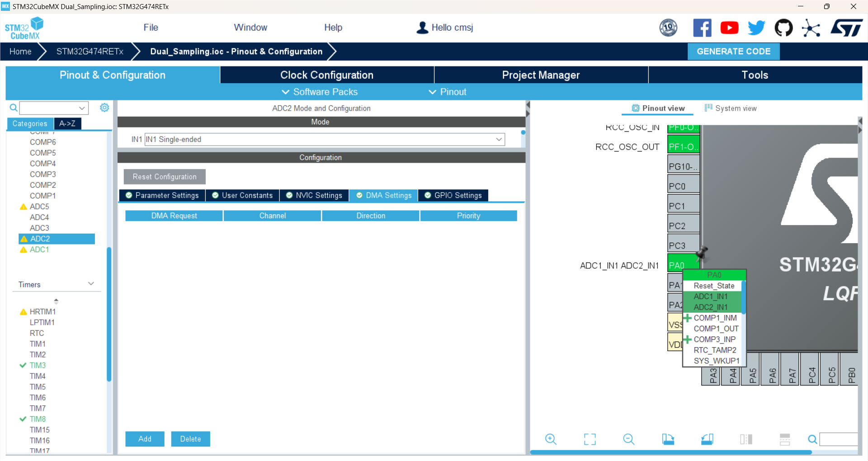Flip the chip view vertically
This screenshot has width=868, height=461.
click(x=785, y=439)
